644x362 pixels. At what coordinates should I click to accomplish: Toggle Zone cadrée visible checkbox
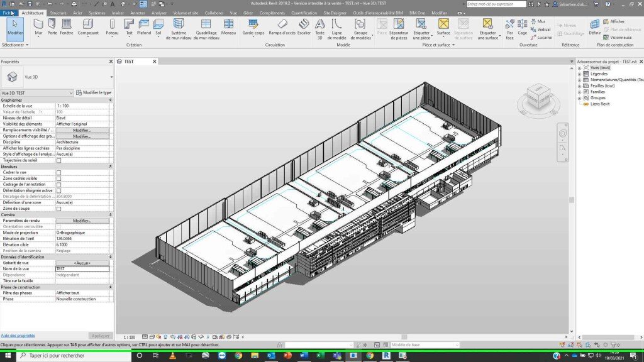coord(58,178)
